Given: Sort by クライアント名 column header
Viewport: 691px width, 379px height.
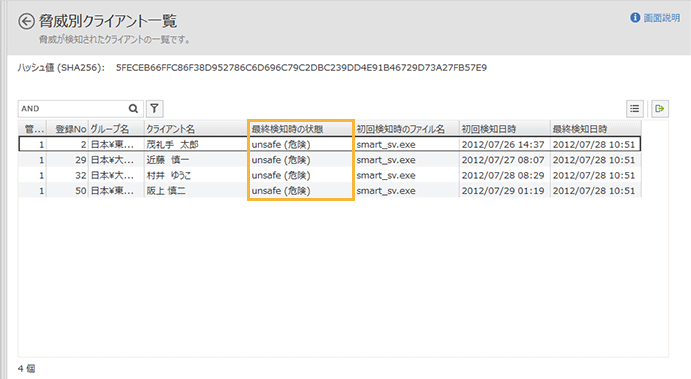Looking at the screenshot, I should [196, 129].
